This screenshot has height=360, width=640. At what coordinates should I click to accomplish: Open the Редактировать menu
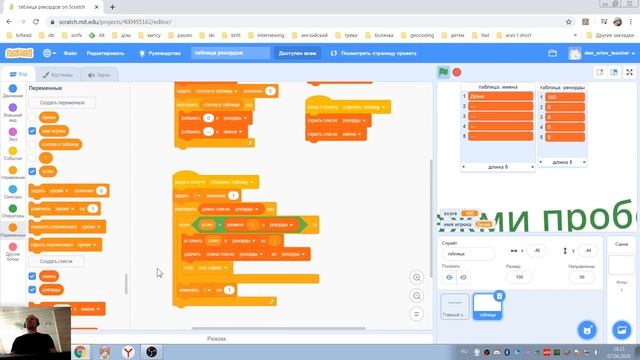point(105,53)
